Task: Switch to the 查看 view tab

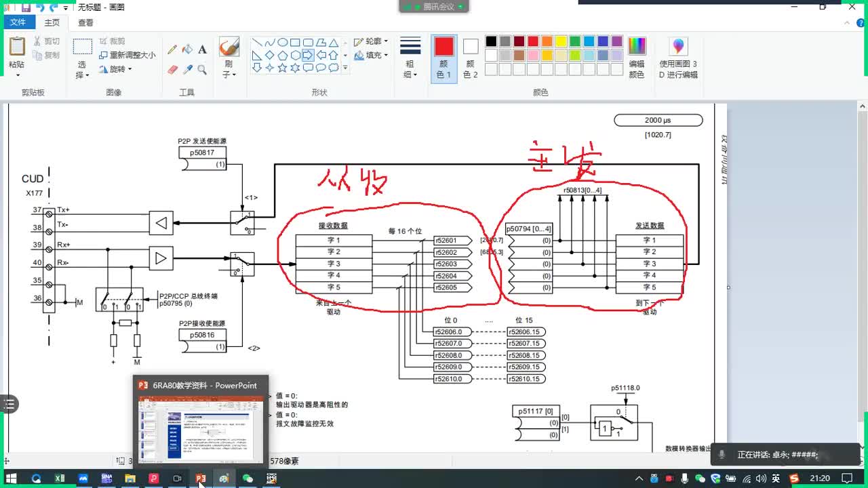Action: pyautogui.click(x=86, y=22)
